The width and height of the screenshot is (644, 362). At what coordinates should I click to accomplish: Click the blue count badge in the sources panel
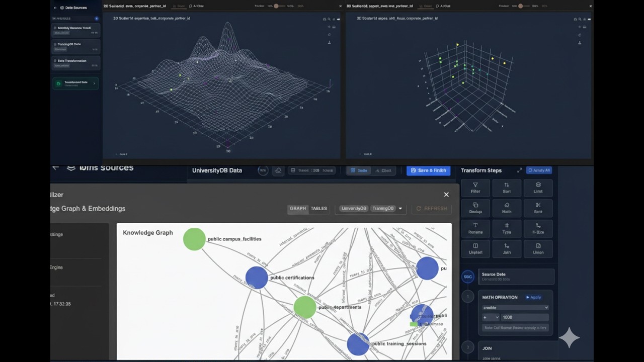tap(97, 19)
